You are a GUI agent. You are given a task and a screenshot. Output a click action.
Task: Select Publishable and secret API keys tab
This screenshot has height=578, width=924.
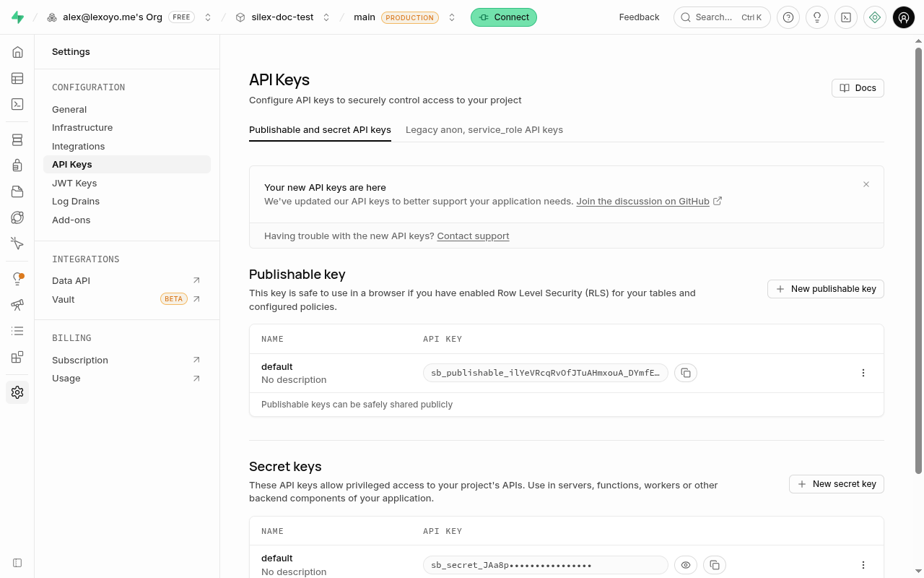click(320, 130)
